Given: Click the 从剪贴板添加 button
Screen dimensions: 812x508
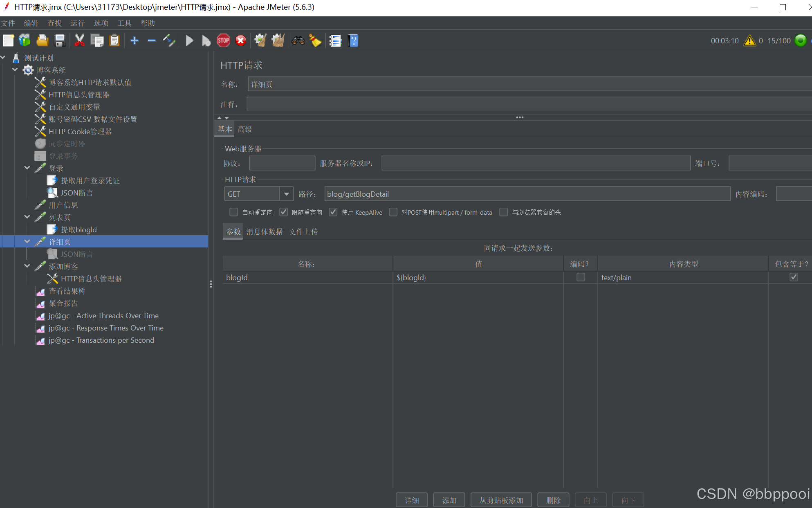Looking at the screenshot, I should coord(501,500).
